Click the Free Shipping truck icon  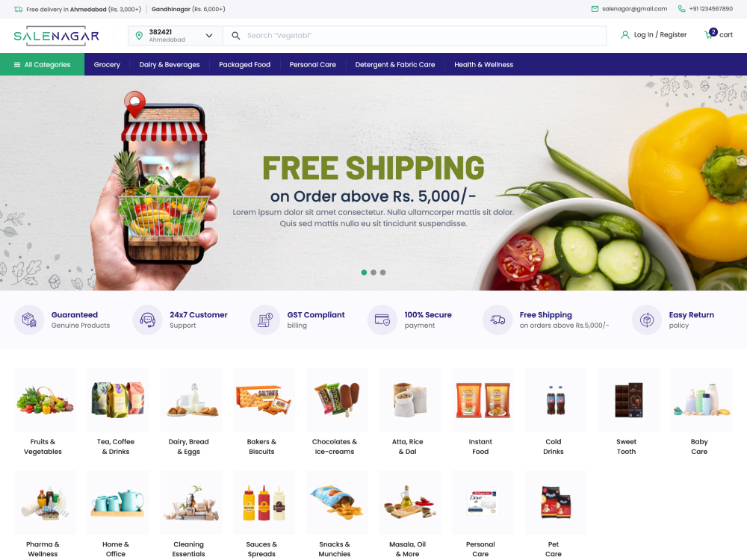pos(498,320)
